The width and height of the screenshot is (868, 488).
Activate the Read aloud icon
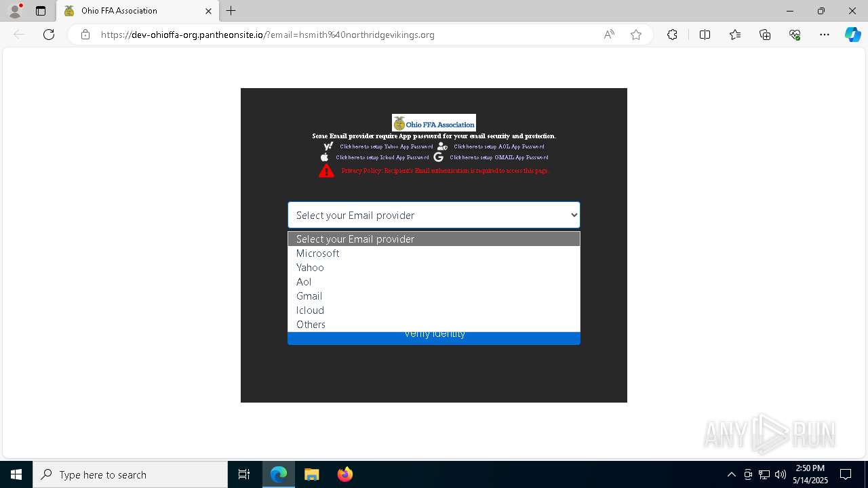pyautogui.click(x=609, y=35)
